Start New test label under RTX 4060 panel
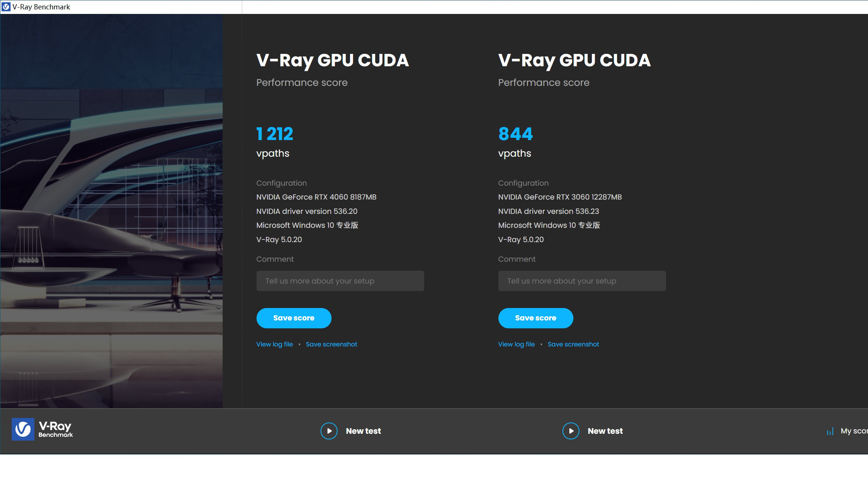Image resolution: width=868 pixels, height=488 pixels. coord(364,431)
